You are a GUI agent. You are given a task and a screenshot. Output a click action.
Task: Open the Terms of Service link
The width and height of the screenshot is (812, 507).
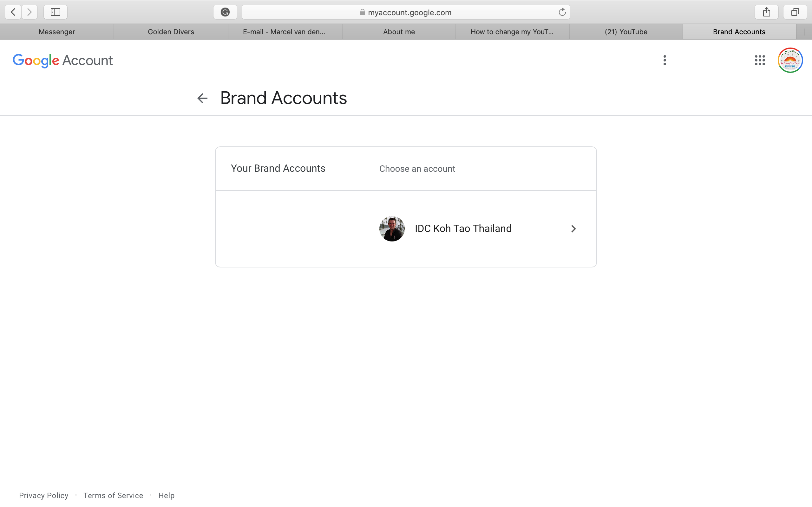coord(113,495)
